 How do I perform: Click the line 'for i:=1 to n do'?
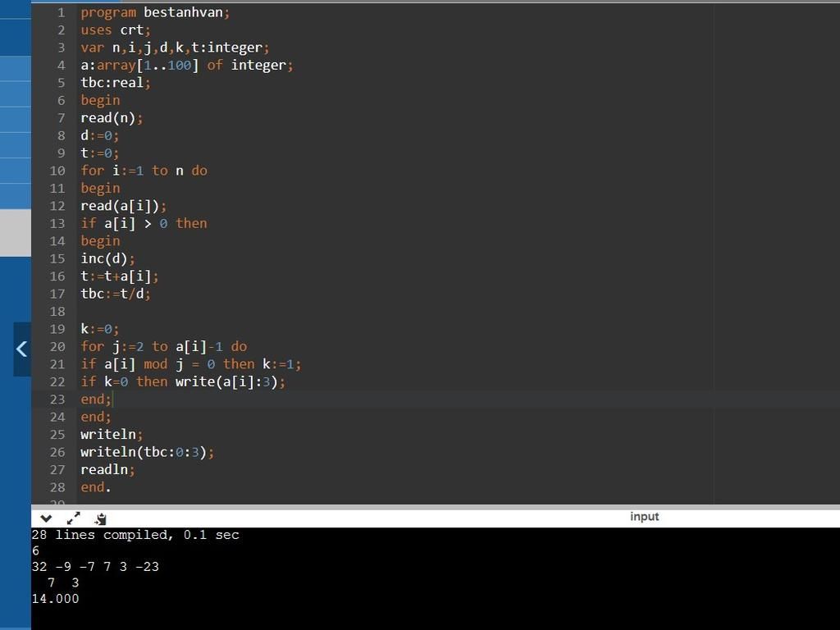(x=144, y=171)
